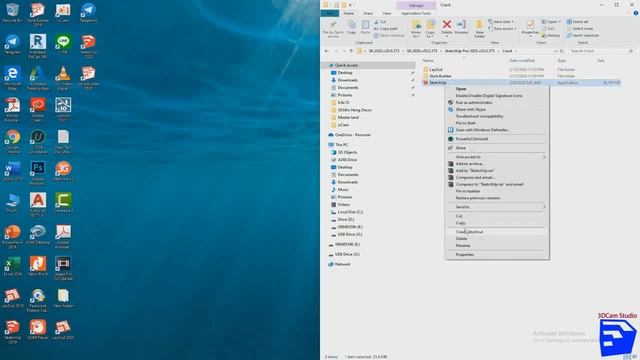Viewport: 640px width, 360px height.
Task: Select the oCam desktop shortcut
Action: pyautogui.click(x=63, y=12)
